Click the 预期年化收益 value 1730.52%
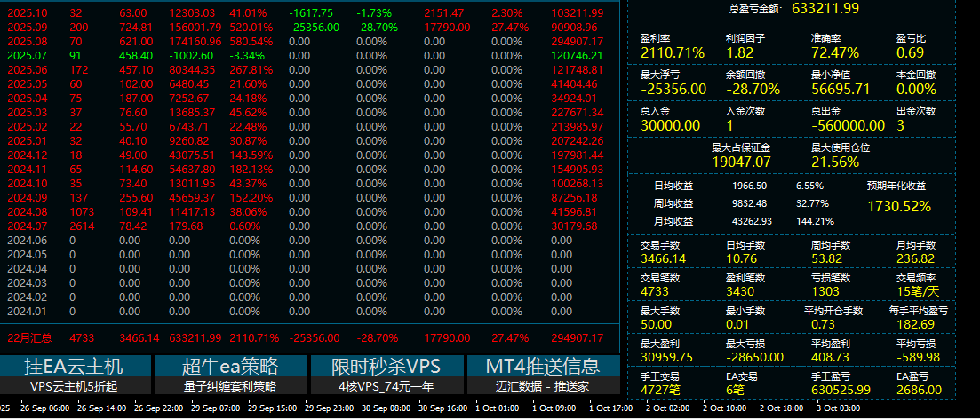This screenshot has width=980, height=420. tap(899, 206)
